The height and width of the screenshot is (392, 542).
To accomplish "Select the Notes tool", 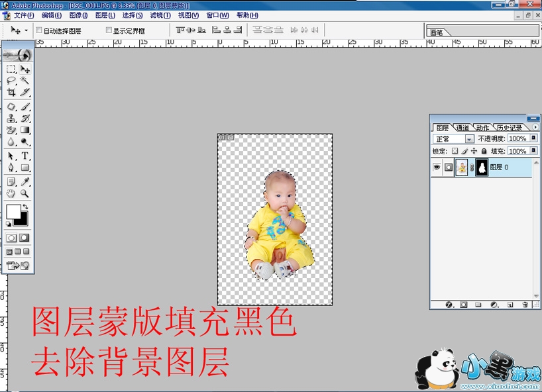I will pos(11,181).
